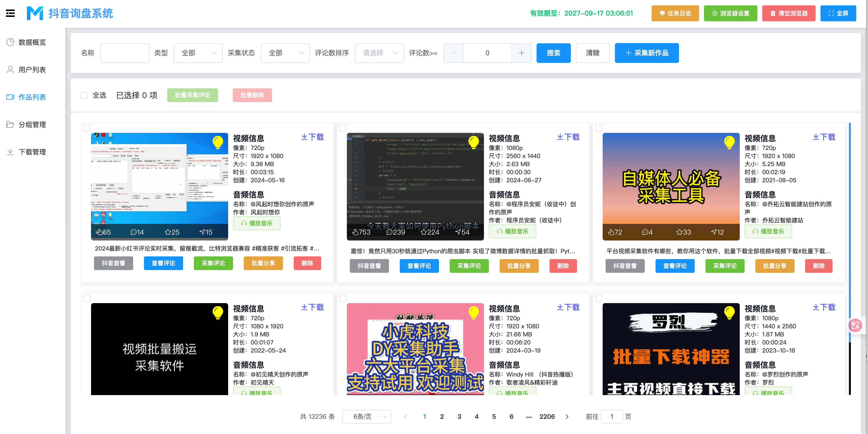Screen dimensions: 868x434
Task: Decrease 评论数 with the minus button
Action: pyautogui.click(x=454, y=53)
